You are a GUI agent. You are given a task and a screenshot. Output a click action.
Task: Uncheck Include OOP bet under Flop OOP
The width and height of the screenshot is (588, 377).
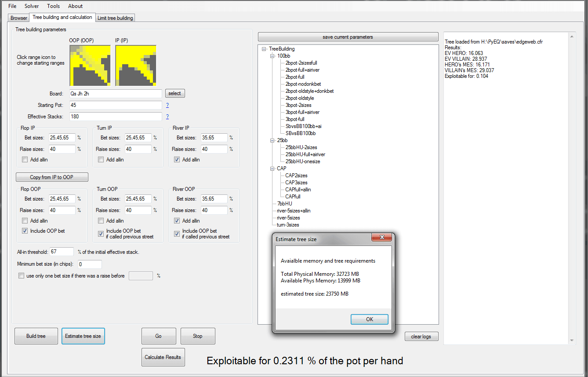click(25, 231)
